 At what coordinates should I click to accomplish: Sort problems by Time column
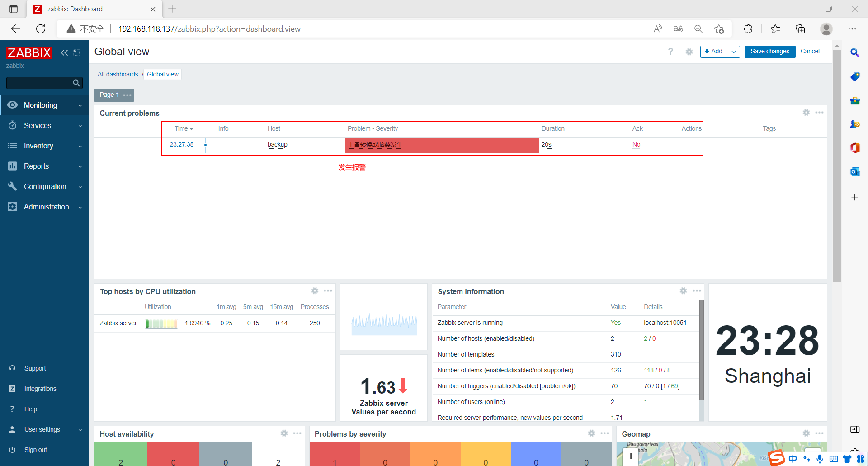(x=184, y=128)
